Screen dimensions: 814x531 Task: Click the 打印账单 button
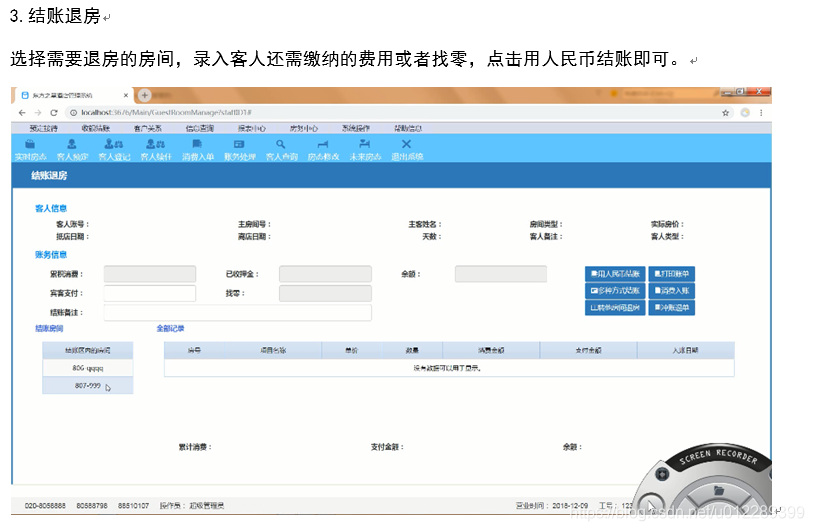[x=671, y=274]
